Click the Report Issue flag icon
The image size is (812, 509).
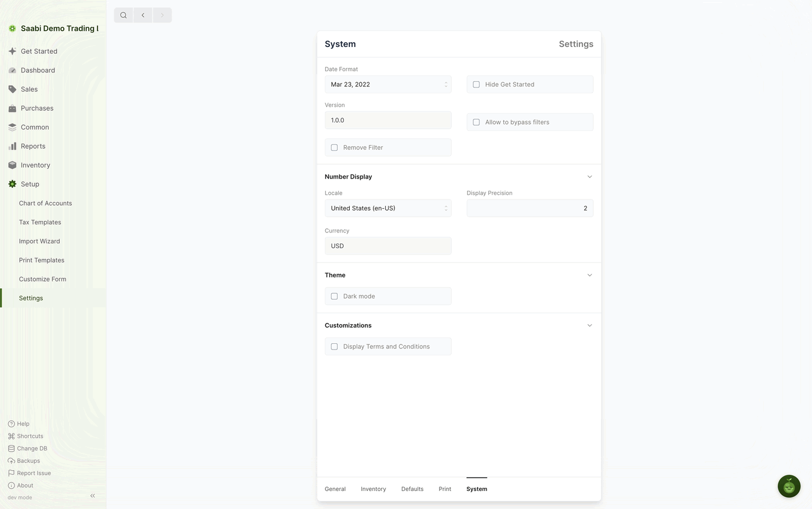click(x=11, y=473)
